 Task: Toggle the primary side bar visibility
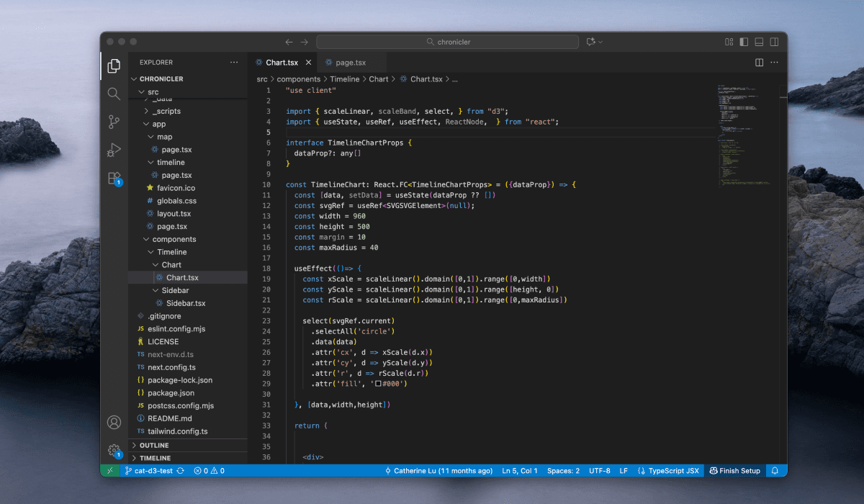pos(744,42)
